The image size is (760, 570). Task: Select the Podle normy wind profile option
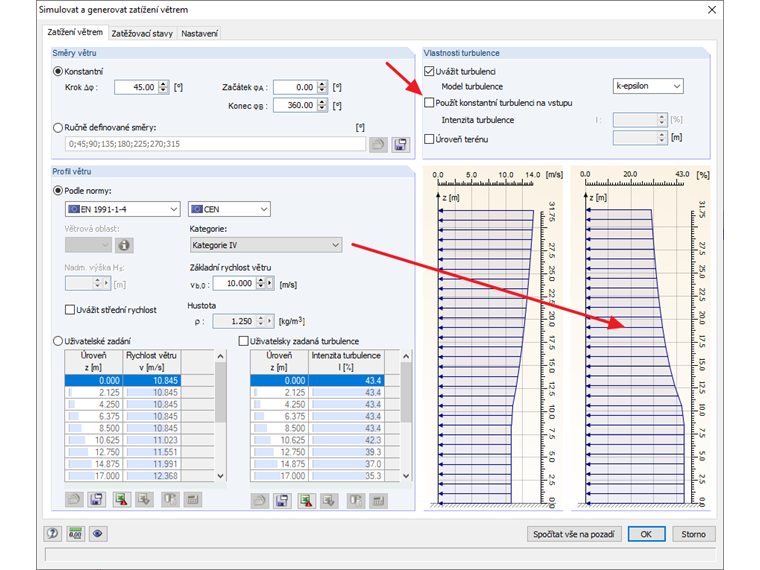tap(58, 190)
